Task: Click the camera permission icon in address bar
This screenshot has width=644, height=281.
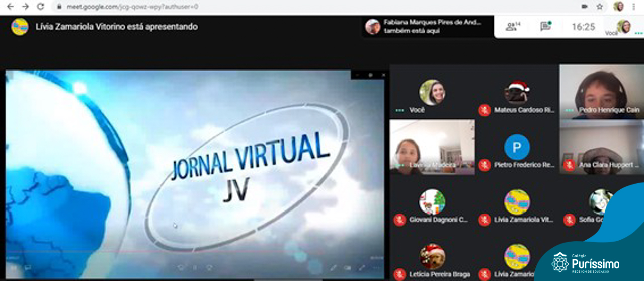Action: coord(585,7)
